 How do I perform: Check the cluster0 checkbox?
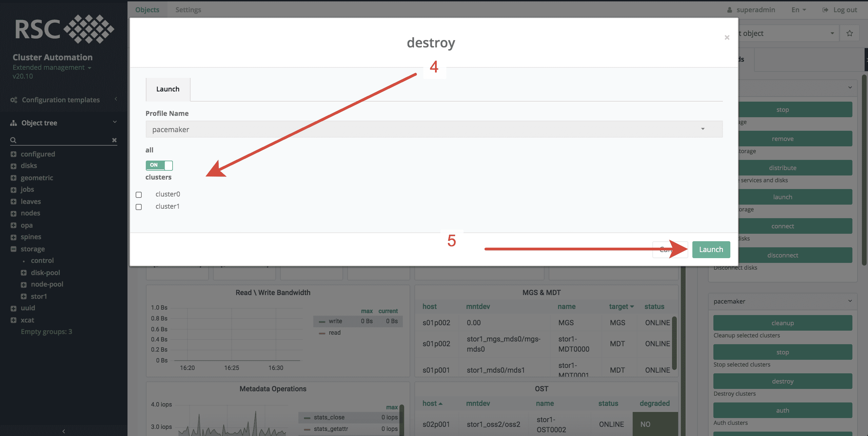(139, 195)
